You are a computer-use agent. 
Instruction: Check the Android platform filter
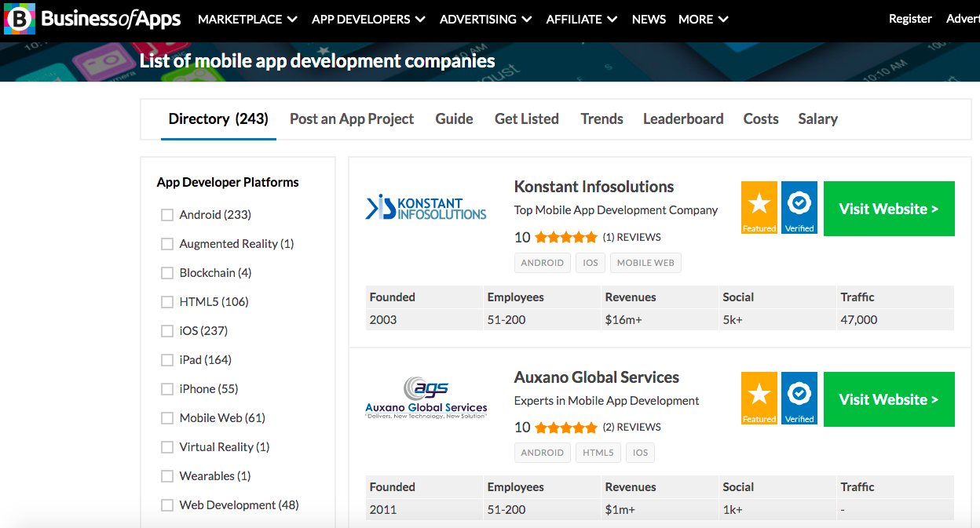coord(167,215)
